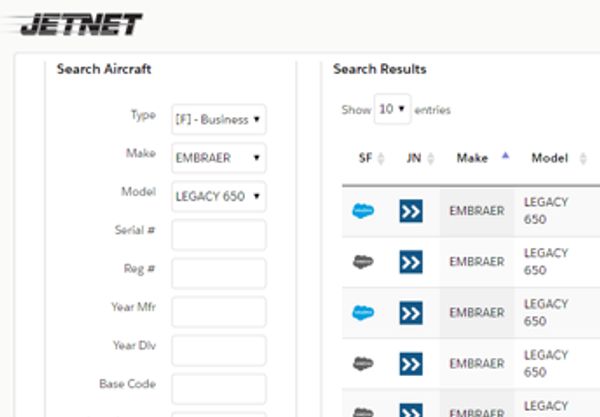This screenshot has width=600, height=417.
Task: Sort results by the SF column header
Action: point(365,158)
